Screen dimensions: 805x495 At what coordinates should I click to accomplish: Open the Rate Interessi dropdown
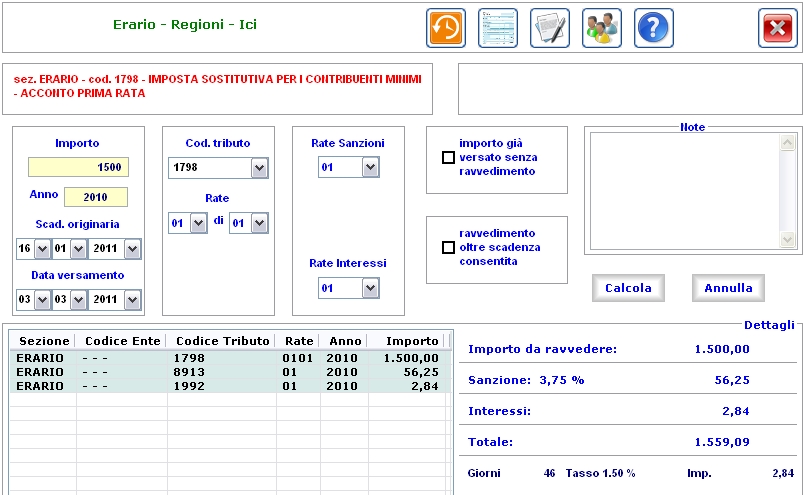click(370, 288)
